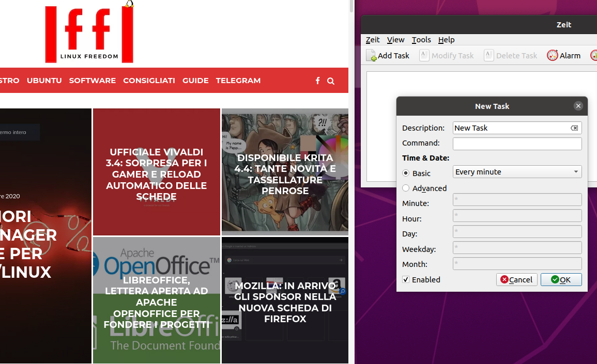Click the Day input field
This screenshot has height=364, width=597.
(517, 231)
